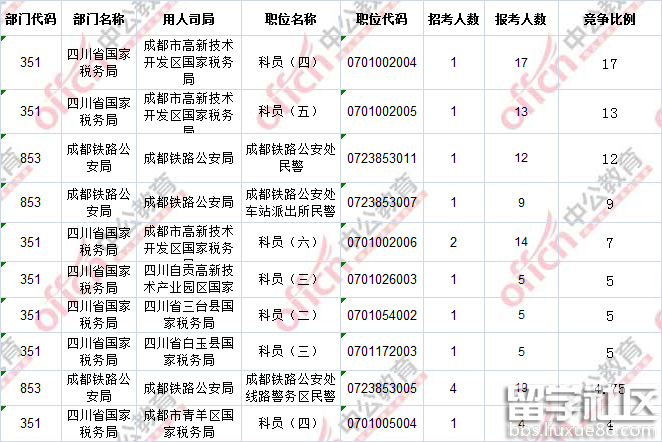Select the 竞争比例 column header
The height and width of the screenshot is (442, 662).
pos(609,19)
